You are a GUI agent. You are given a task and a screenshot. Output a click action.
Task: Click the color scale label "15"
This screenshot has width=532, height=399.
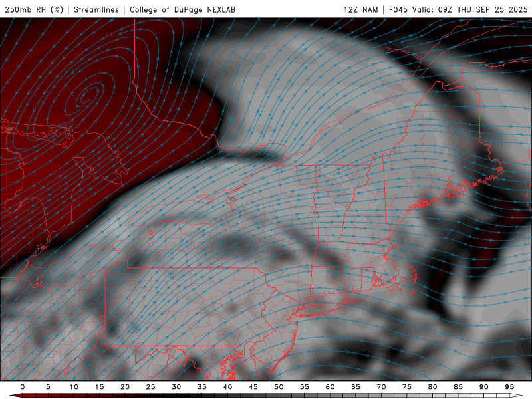click(99, 387)
